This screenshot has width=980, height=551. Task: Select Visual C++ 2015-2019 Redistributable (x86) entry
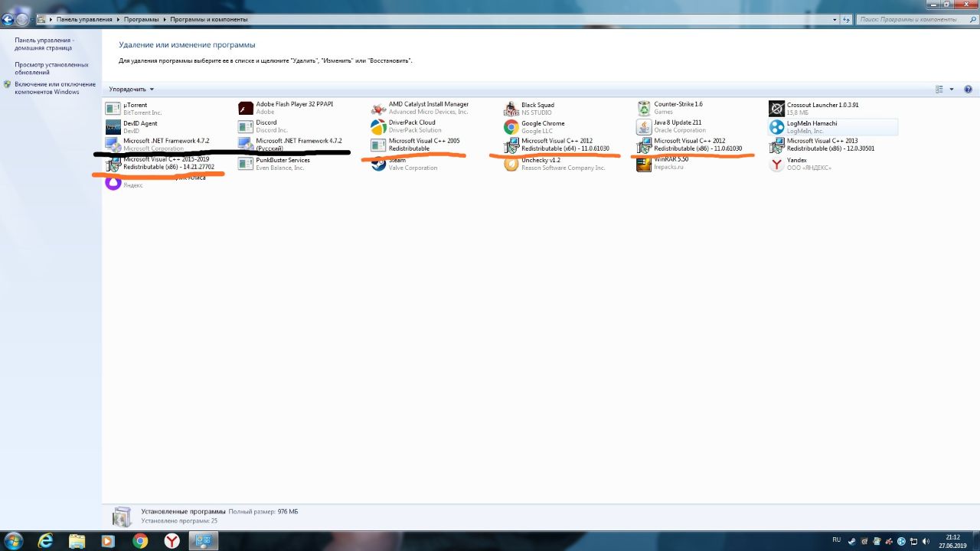[160, 163]
